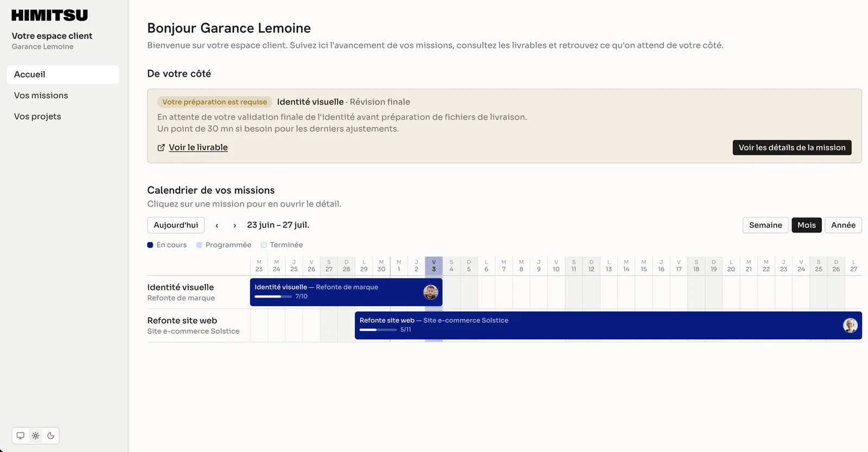Image resolution: width=868 pixels, height=452 pixels.
Task: Click Refonte site web row label
Action: click(x=182, y=321)
